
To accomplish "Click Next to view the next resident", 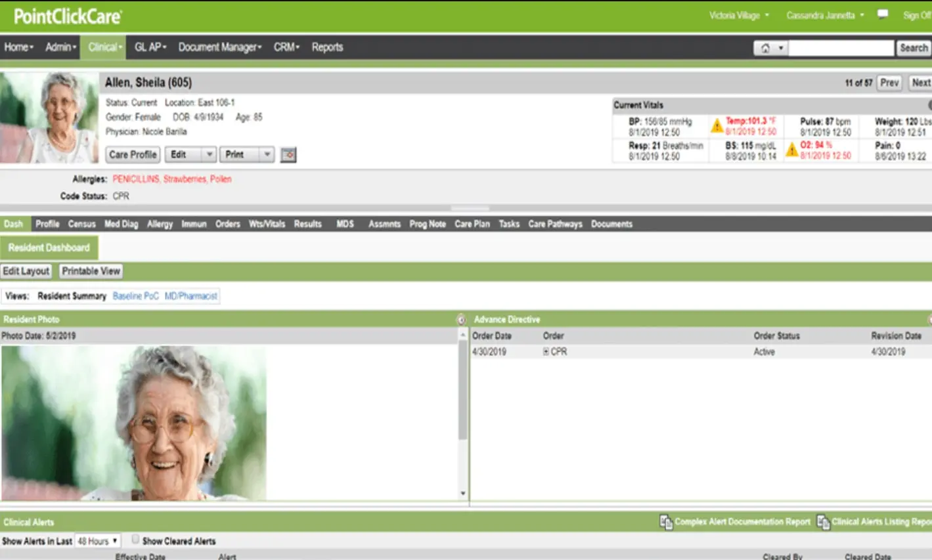I will pyautogui.click(x=920, y=83).
